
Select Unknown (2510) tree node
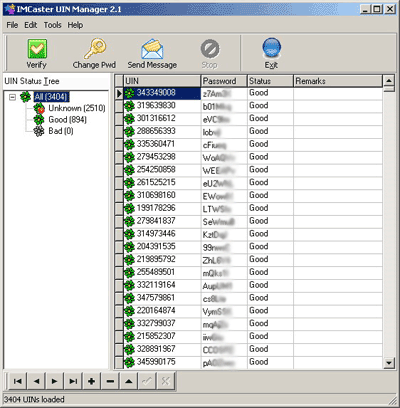pos(77,108)
